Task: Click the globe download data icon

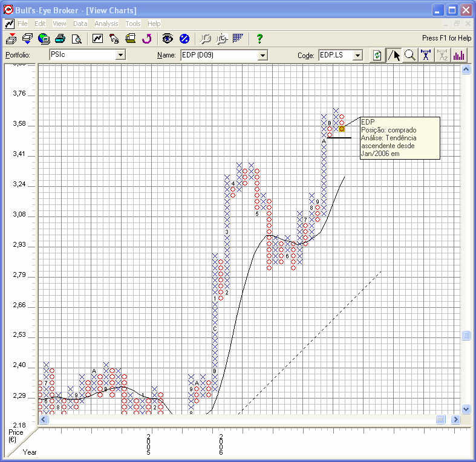Action: click(x=44, y=39)
